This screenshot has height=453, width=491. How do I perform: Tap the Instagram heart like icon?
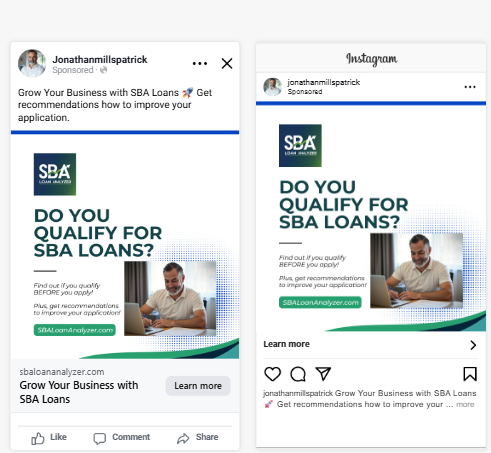[272, 374]
